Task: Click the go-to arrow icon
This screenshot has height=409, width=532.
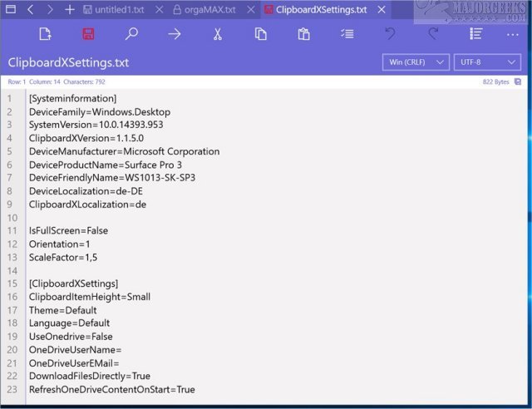Action: pyautogui.click(x=175, y=34)
